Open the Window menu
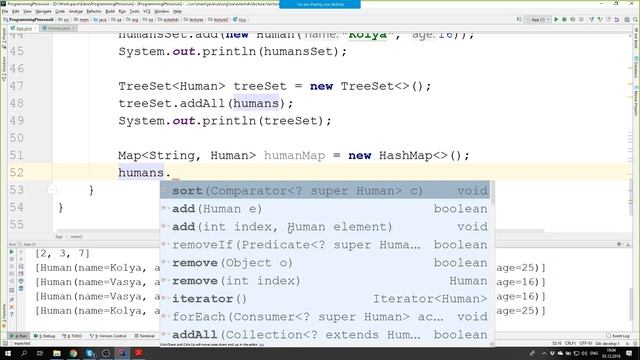This screenshot has height=360, width=640. [162, 11]
